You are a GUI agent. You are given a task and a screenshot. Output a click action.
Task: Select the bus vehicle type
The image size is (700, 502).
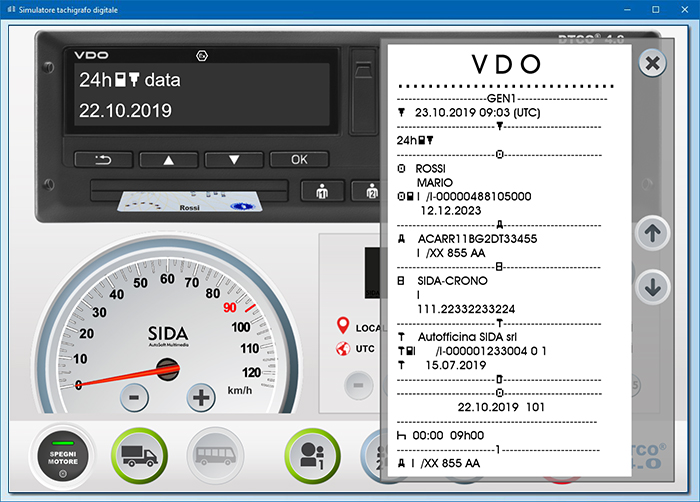pos(216,457)
